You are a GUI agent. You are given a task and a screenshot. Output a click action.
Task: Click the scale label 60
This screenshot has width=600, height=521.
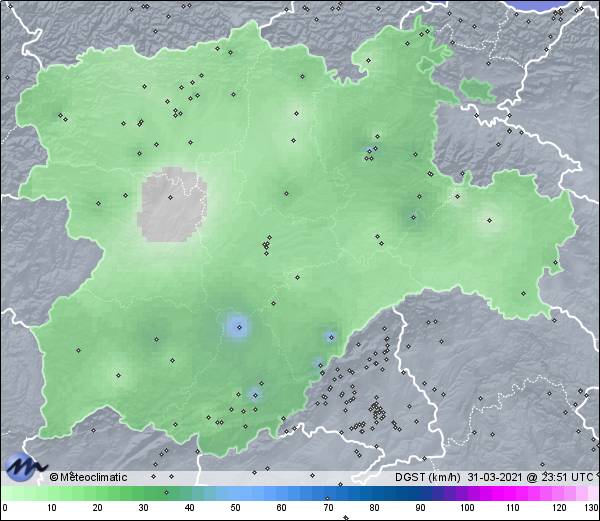click(x=282, y=508)
